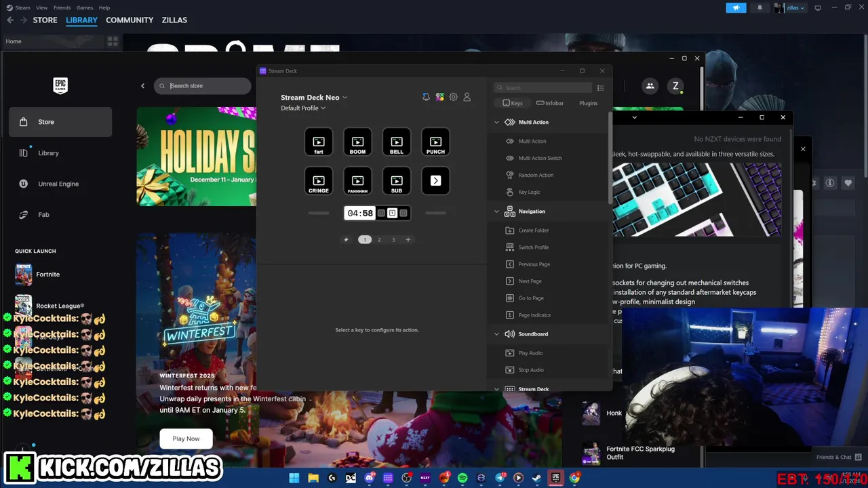Select Stream Deck page 1
Screen dimensions: 868x488
[365, 239]
